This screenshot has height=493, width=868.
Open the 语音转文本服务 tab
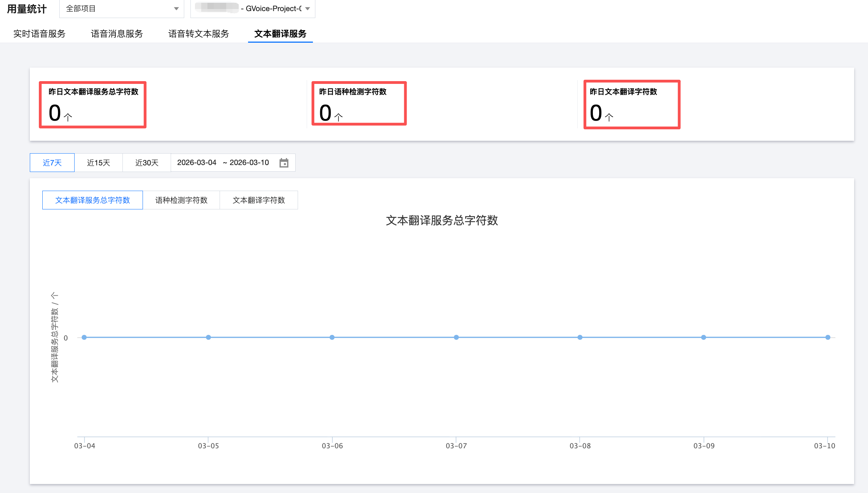(x=199, y=34)
